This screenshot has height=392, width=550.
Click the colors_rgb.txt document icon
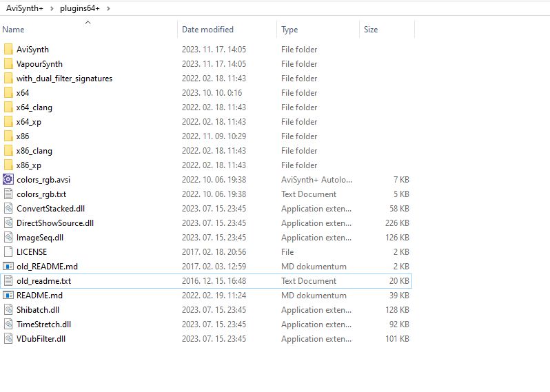point(8,194)
